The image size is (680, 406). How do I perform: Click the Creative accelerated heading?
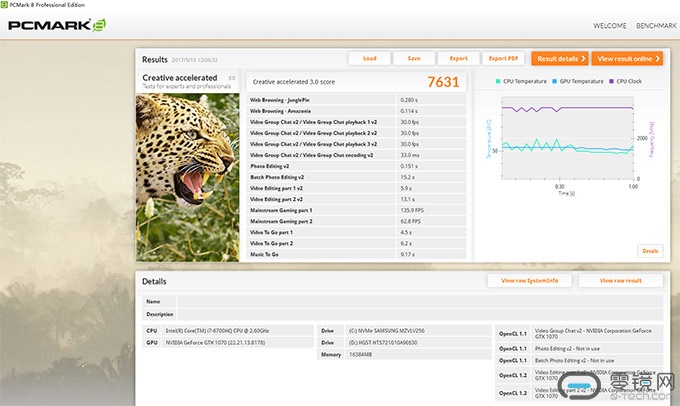coord(180,78)
